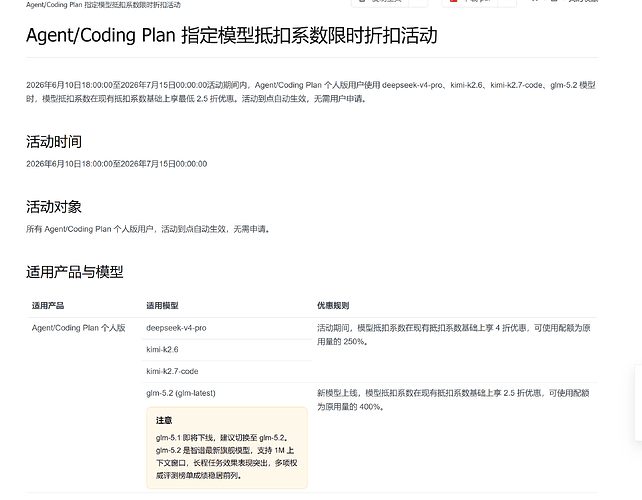Click the kimi-k2.6 table cell
The width and height of the screenshot is (642, 500).
162,349
